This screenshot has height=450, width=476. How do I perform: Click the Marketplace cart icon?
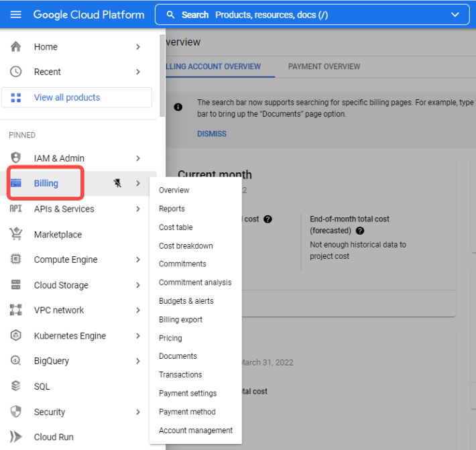16,234
